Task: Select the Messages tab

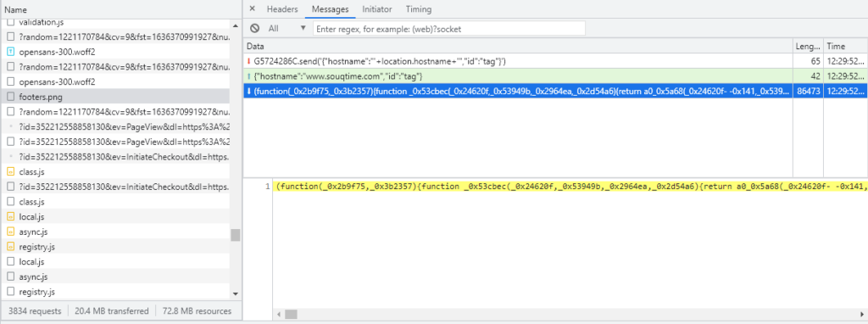Action: [330, 8]
